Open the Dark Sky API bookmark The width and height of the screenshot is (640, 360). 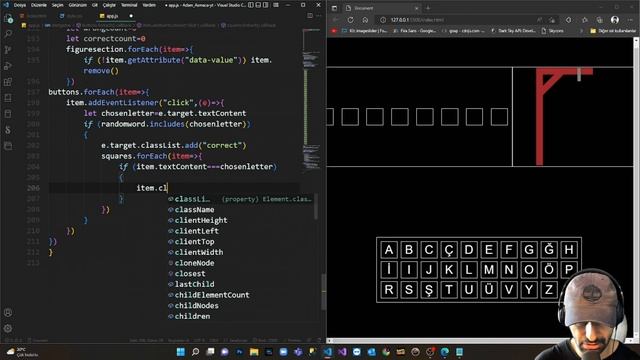[513, 31]
